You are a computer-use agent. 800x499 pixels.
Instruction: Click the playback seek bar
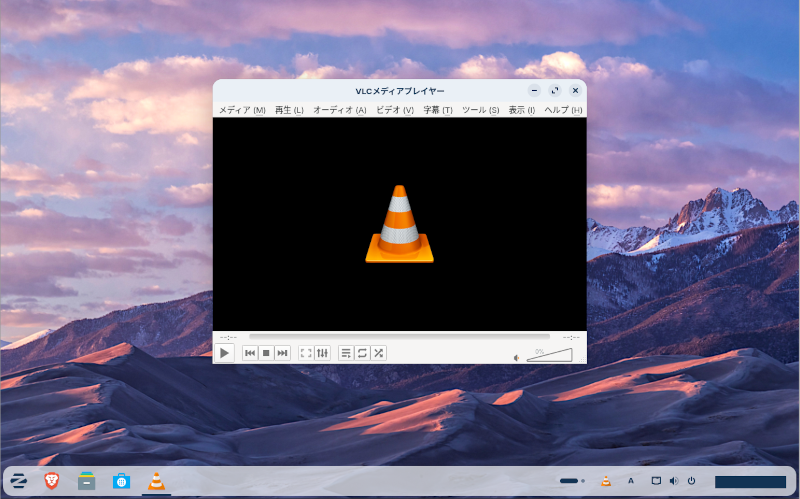pyautogui.click(x=399, y=337)
